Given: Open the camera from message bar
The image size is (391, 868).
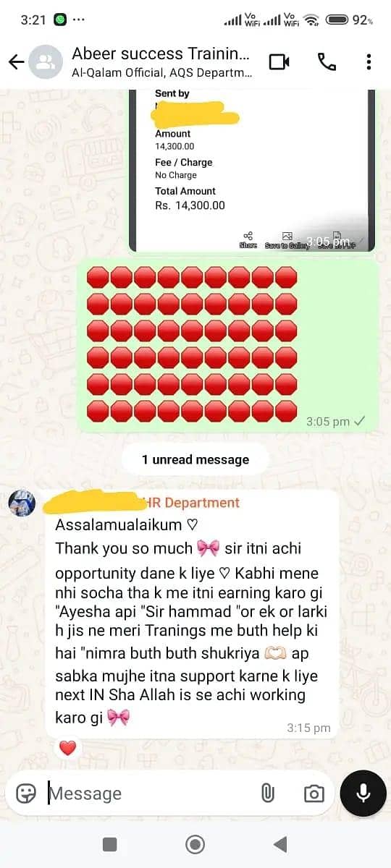Looking at the screenshot, I should point(314,793).
